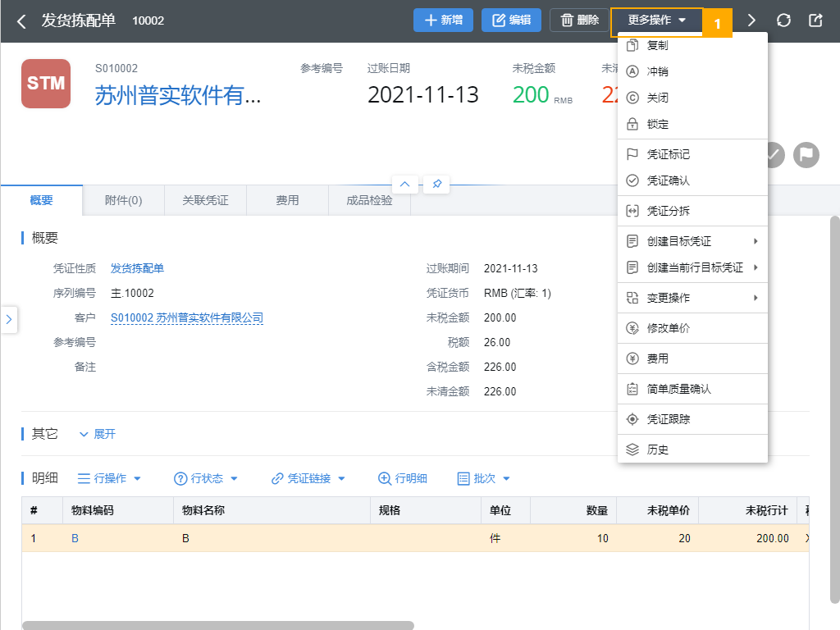The image size is (840, 630).
Task: Choose 凭证标记 in the menu
Action: (692, 155)
